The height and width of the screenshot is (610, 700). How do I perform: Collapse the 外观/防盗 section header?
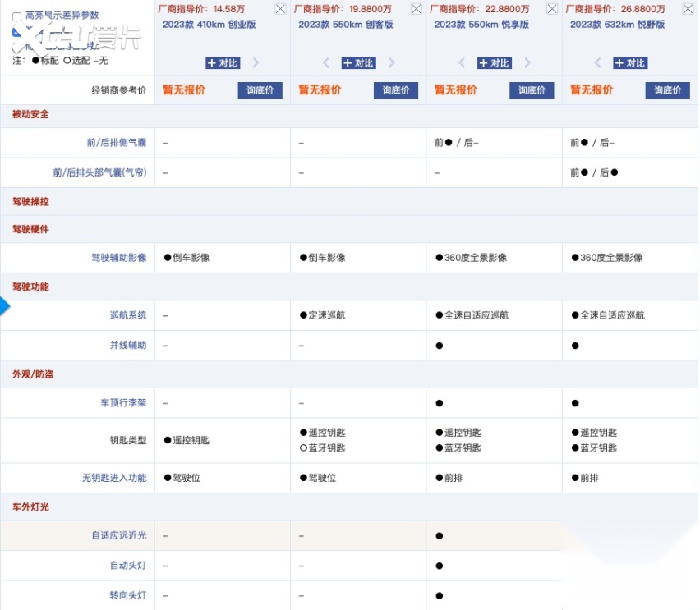tap(33, 374)
